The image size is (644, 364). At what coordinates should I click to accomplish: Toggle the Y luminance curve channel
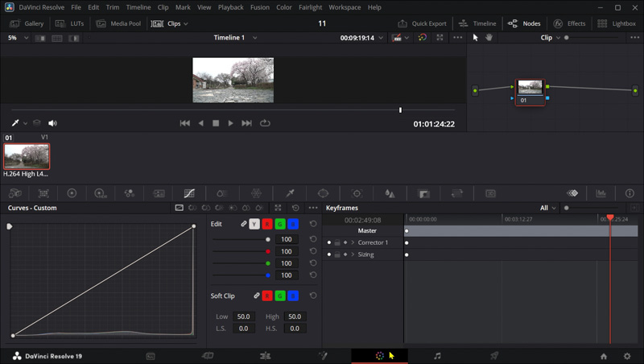(254, 224)
